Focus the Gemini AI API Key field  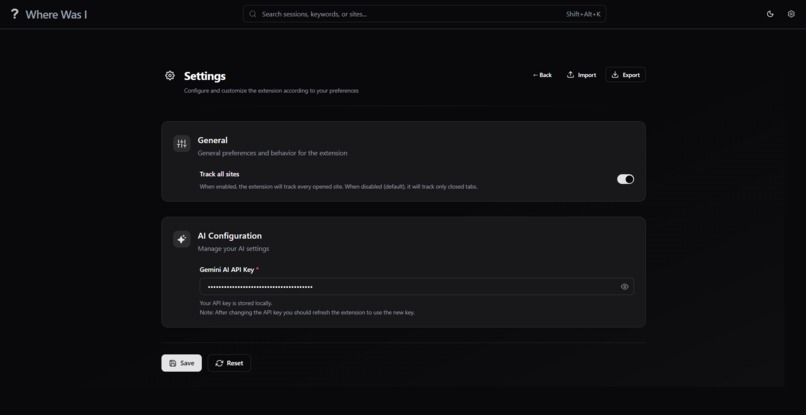click(416, 287)
